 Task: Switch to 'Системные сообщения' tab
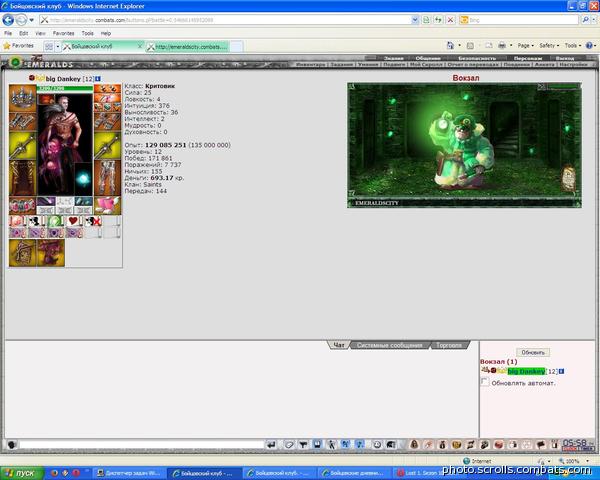coord(390,345)
